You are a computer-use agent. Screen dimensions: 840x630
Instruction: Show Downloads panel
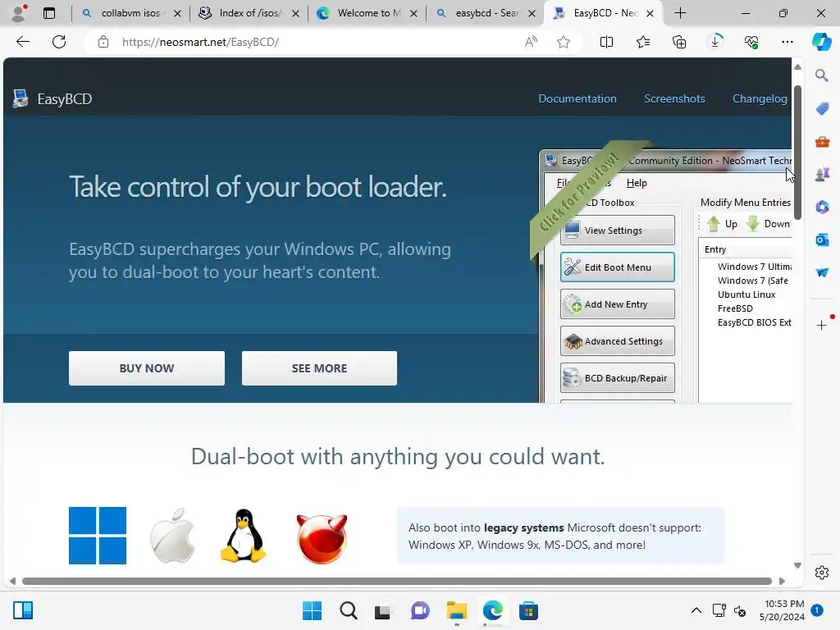715,41
